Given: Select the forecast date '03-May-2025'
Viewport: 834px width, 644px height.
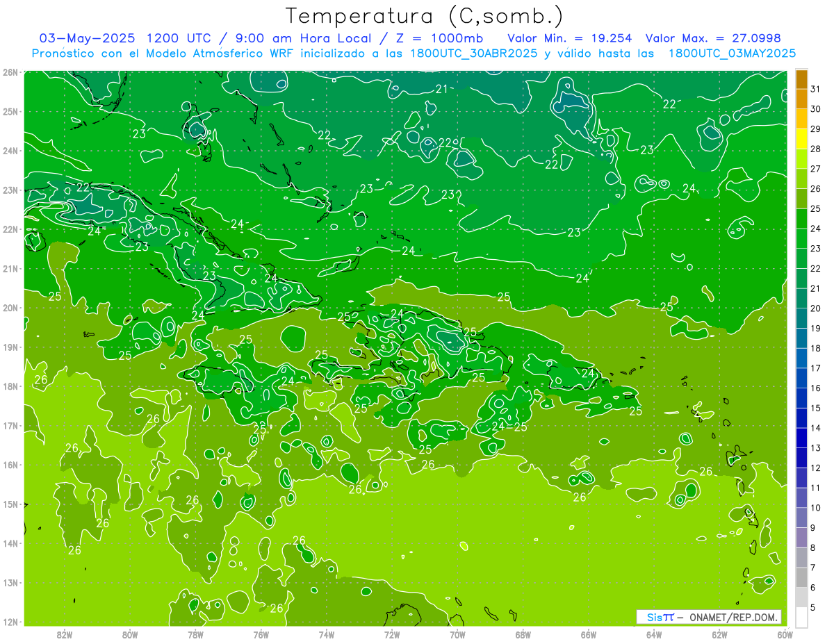Looking at the screenshot, I should coord(88,38).
